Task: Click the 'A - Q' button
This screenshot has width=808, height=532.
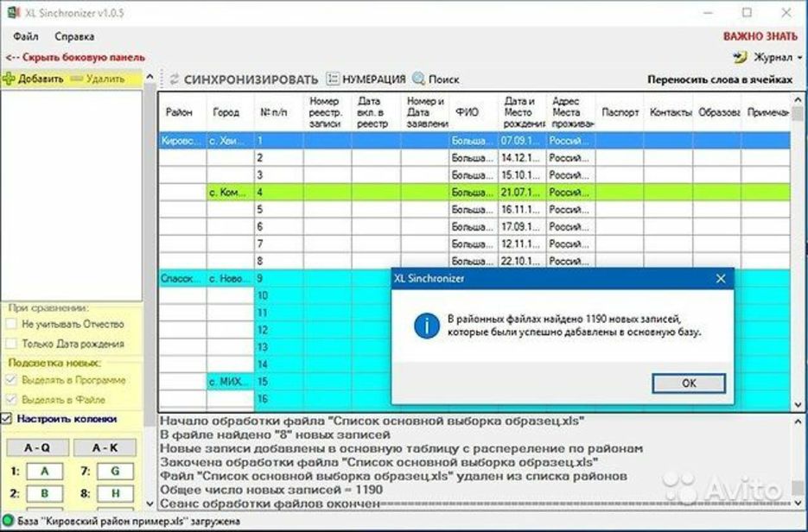Action: [x=38, y=447]
